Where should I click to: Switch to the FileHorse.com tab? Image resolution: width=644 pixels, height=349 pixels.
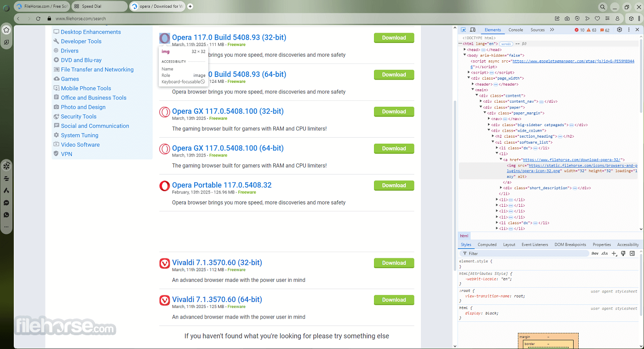click(41, 6)
